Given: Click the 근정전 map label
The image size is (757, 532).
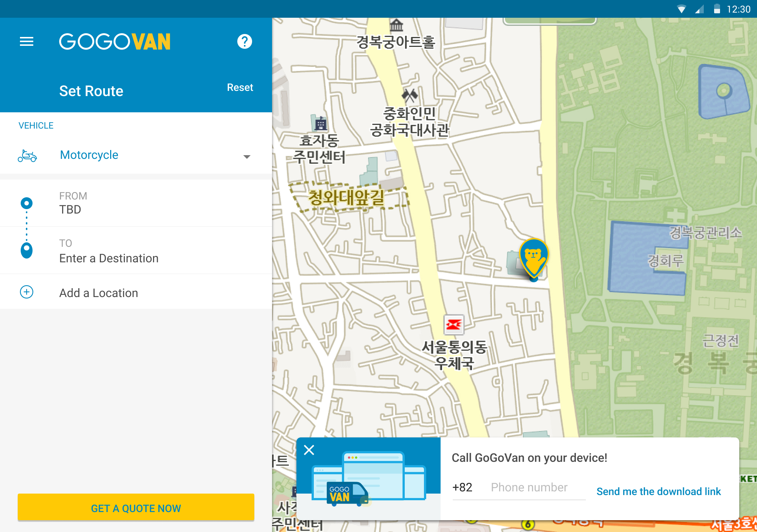Looking at the screenshot, I should [720, 340].
